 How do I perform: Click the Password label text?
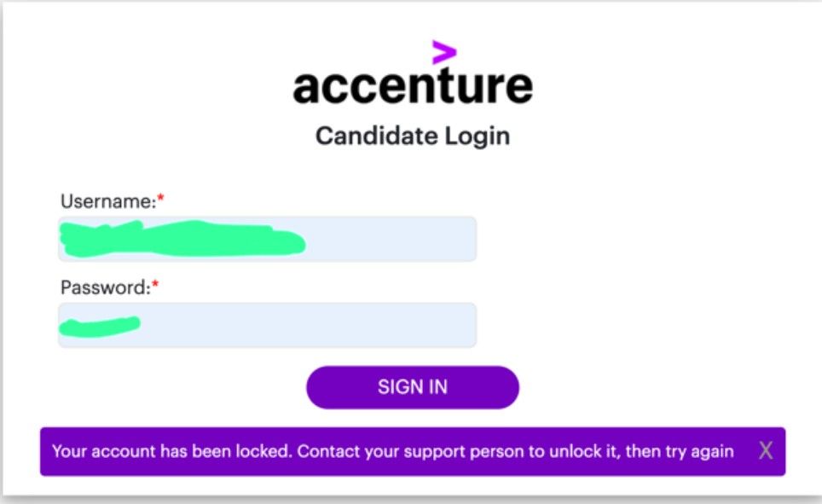click(104, 288)
